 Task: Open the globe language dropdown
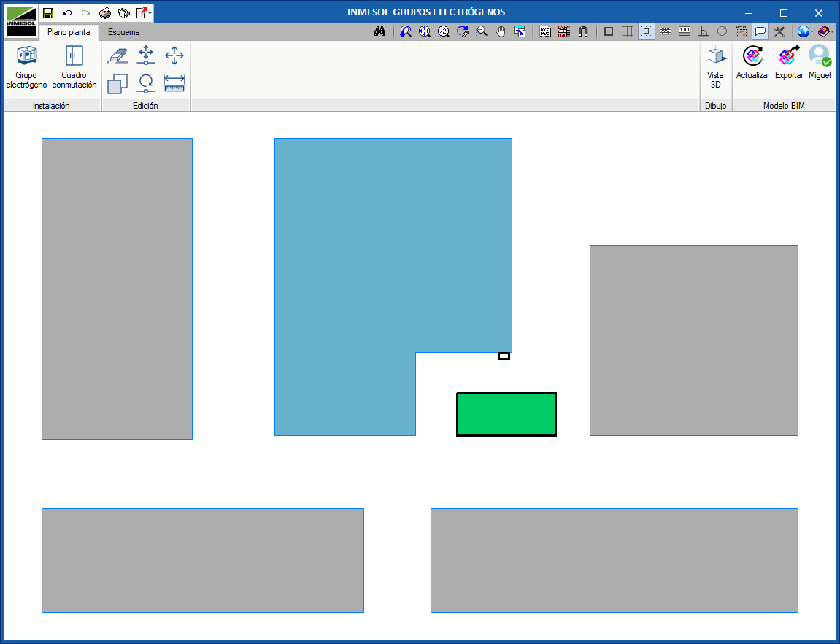(x=805, y=31)
